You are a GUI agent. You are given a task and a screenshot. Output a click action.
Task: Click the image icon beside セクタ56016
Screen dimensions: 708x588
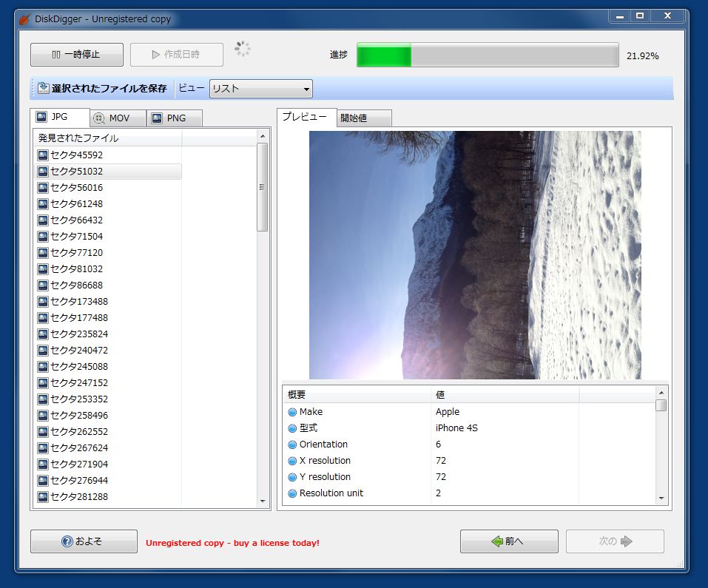tap(43, 188)
